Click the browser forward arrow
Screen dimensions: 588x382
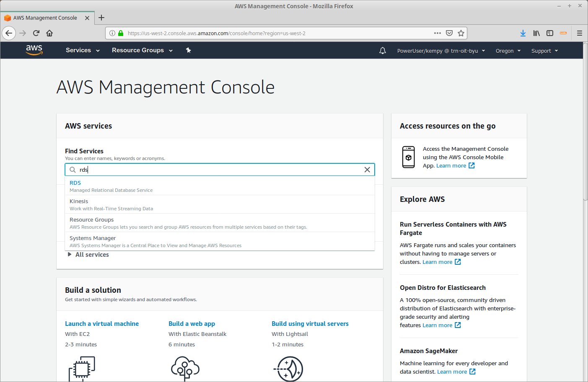click(23, 33)
